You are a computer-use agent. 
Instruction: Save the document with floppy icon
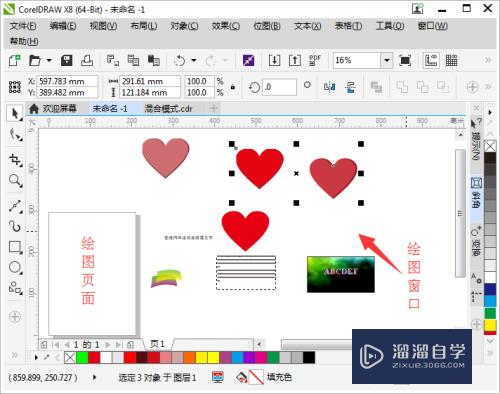point(67,60)
